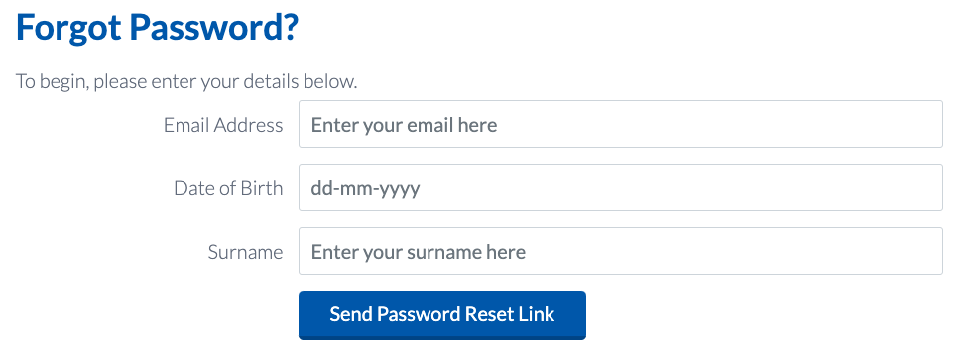
Task: Activate the dd-mm-yyyy date input
Action: point(621,187)
